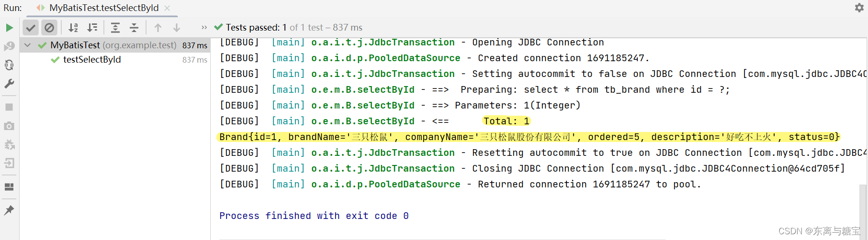Select testSelectById in the test tree
Image resolution: width=868 pixels, height=240 pixels.
click(x=92, y=60)
